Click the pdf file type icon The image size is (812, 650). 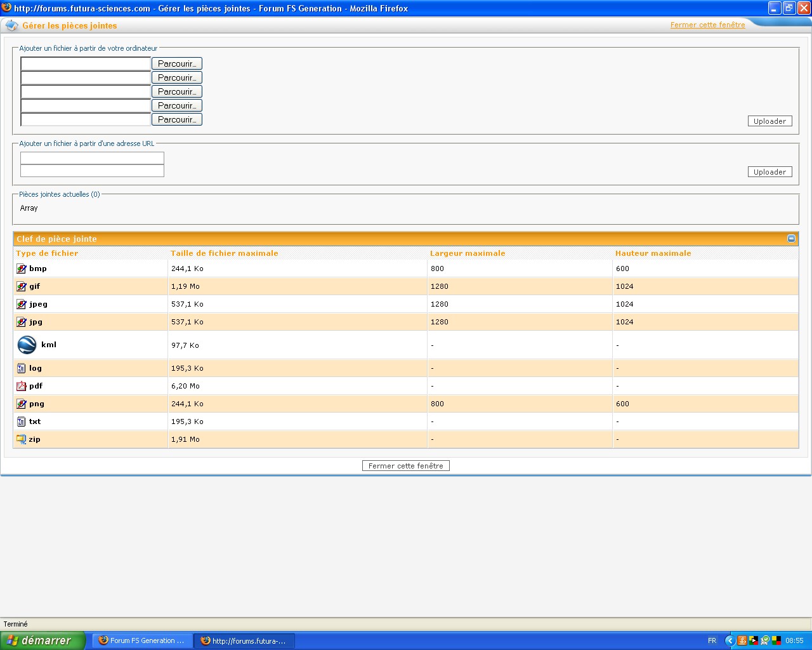21,386
